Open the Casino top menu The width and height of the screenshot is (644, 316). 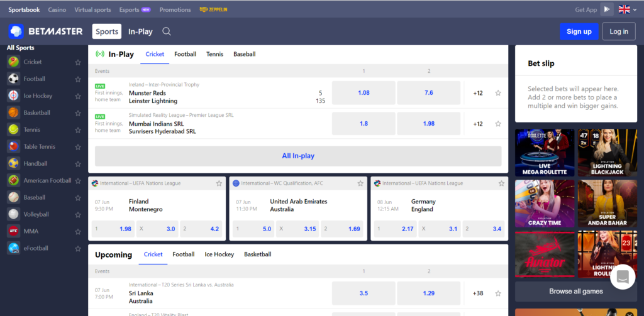[x=57, y=9]
